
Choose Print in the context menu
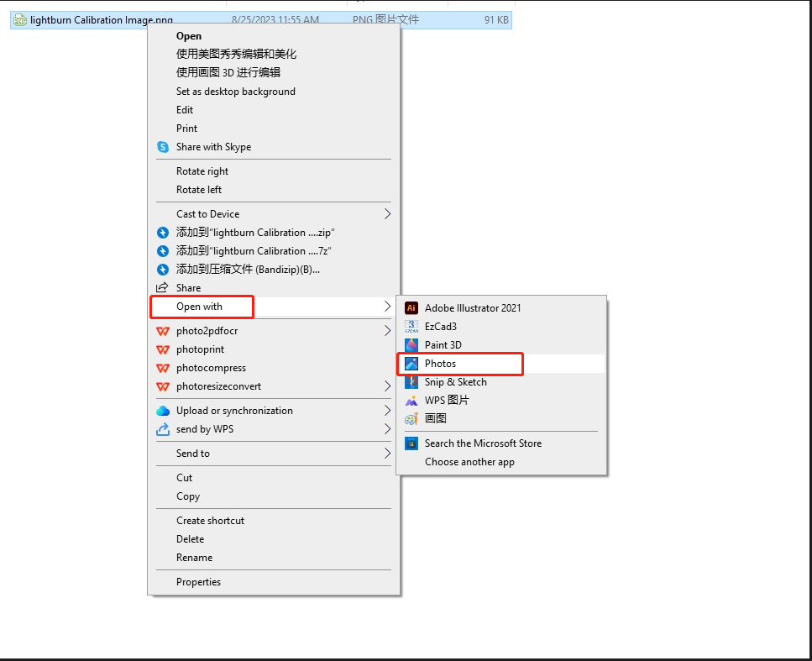click(x=274, y=129)
